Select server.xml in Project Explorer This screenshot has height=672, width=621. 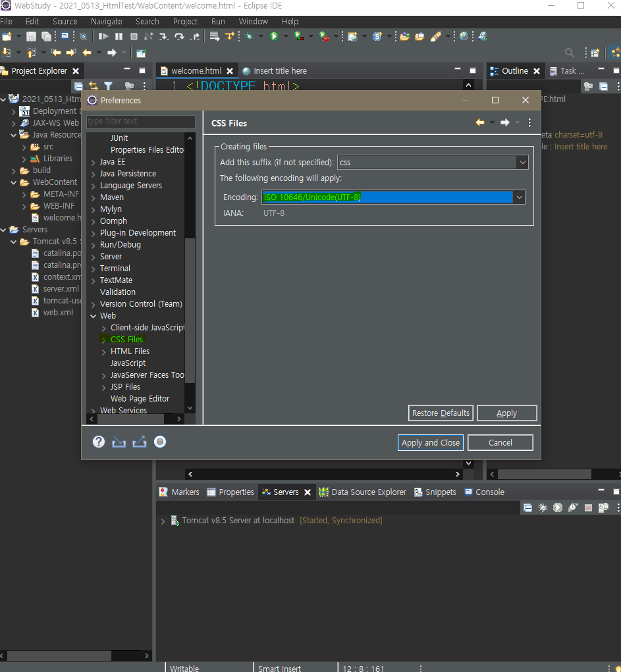(x=61, y=289)
